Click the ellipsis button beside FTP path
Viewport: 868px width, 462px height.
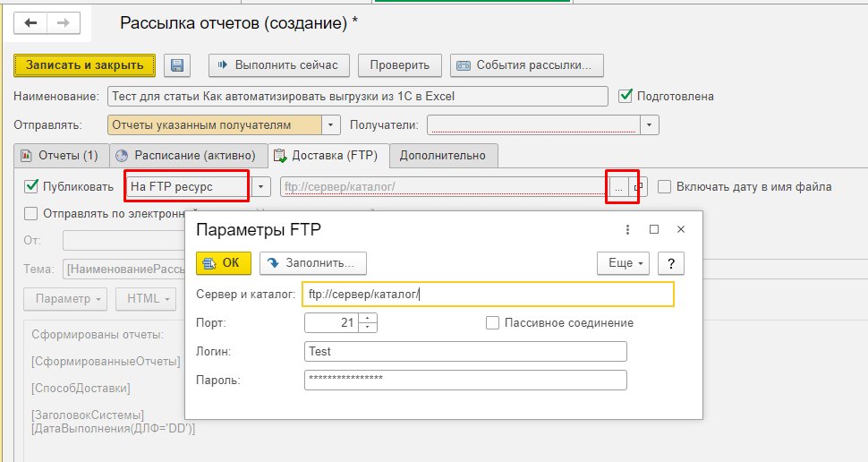tap(619, 187)
